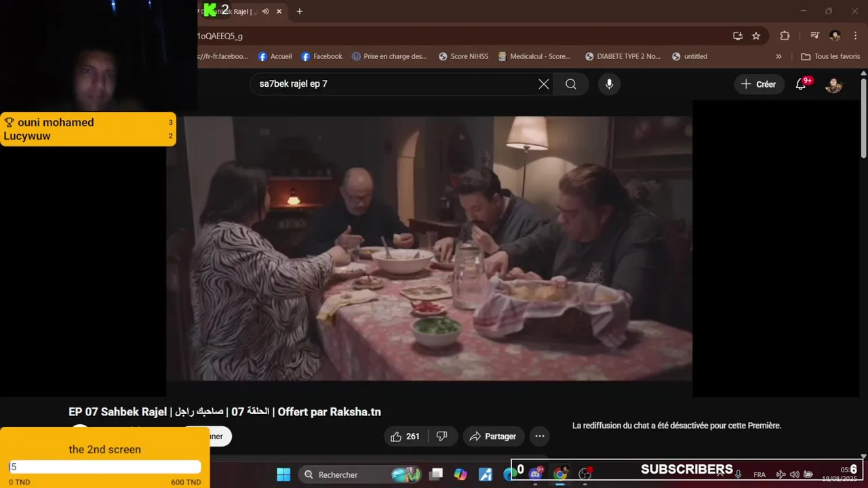
Task: Open the Créer menu
Action: click(x=758, y=84)
